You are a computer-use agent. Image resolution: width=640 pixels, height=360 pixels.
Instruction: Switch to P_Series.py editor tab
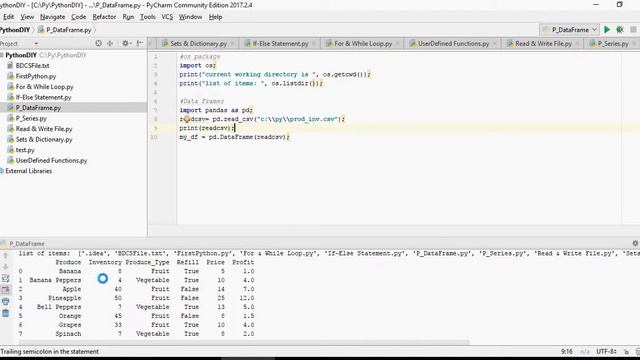click(612, 44)
